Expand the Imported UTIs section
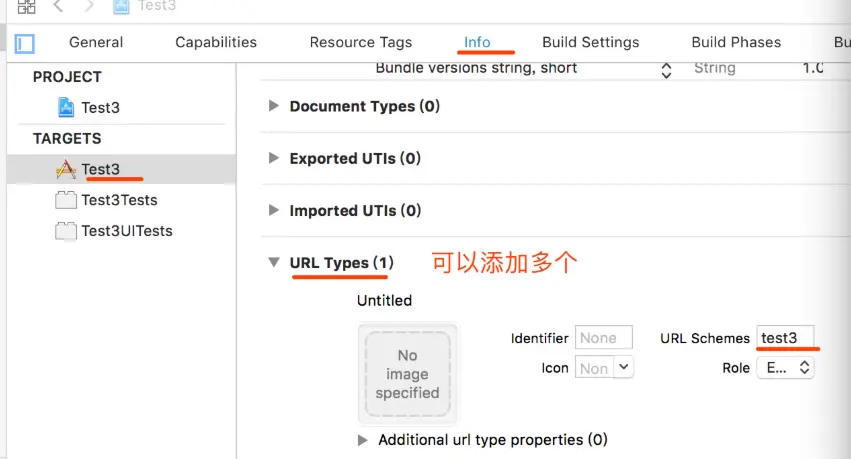This screenshot has height=459, width=851. point(274,210)
